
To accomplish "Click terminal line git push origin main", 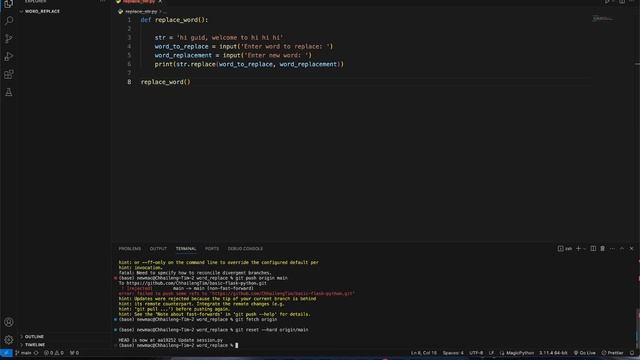I will pos(203,278).
